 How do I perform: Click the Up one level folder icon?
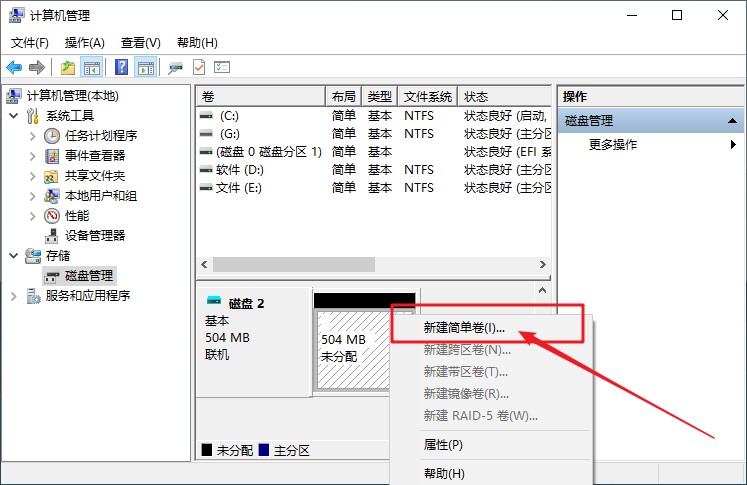(67, 67)
